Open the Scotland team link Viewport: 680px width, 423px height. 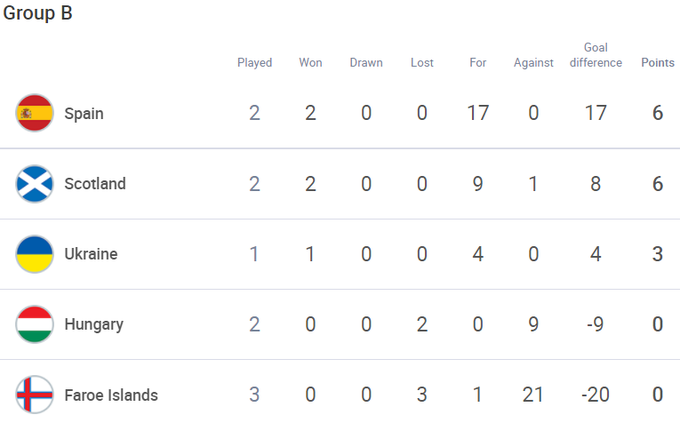95,184
